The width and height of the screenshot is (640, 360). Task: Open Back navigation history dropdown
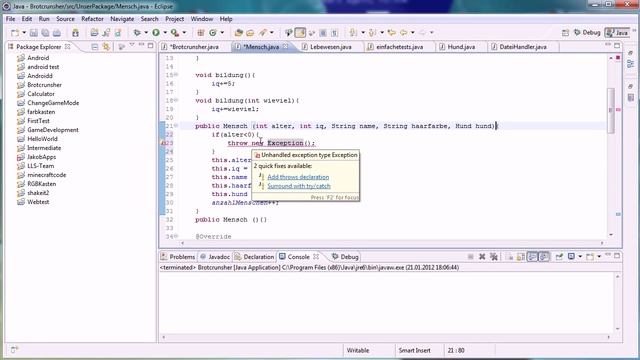point(413,33)
